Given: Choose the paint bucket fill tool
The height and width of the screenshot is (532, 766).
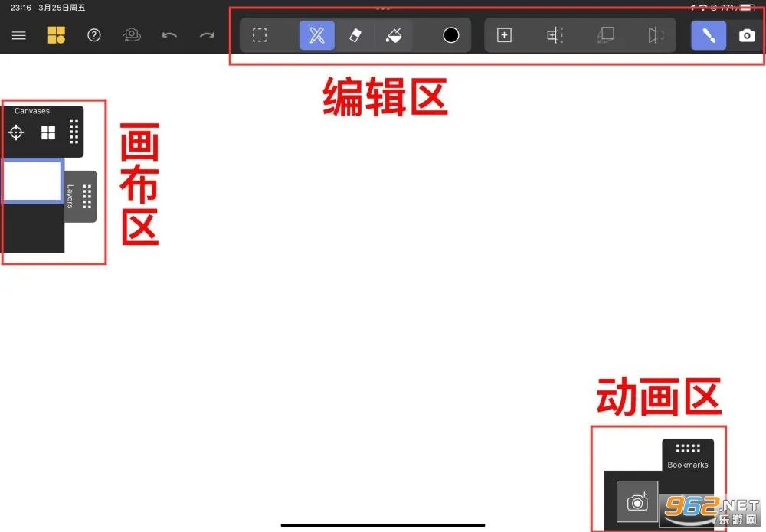Looking at the screenshot, I should (x=394, y=35).
